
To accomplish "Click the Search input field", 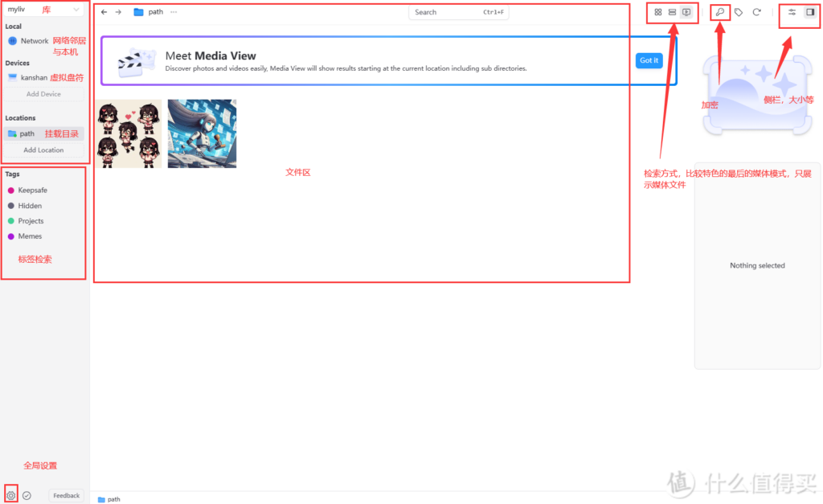I will [458, 12].
